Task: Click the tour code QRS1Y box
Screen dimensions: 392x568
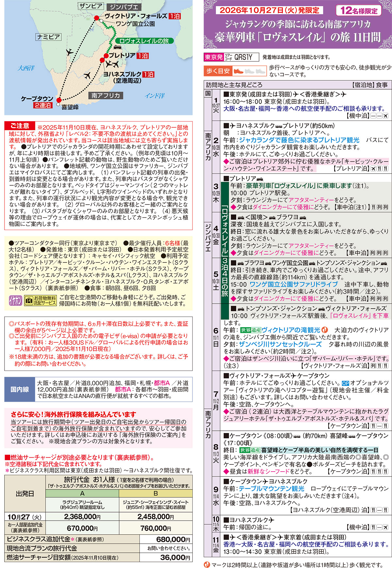Action: coord(243,57)
